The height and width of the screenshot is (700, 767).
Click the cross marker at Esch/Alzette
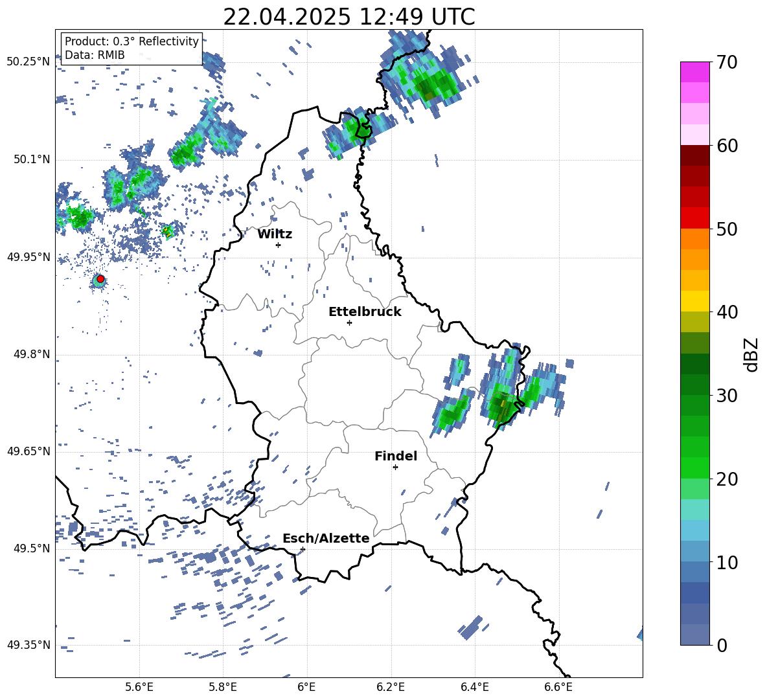point(303,549)
